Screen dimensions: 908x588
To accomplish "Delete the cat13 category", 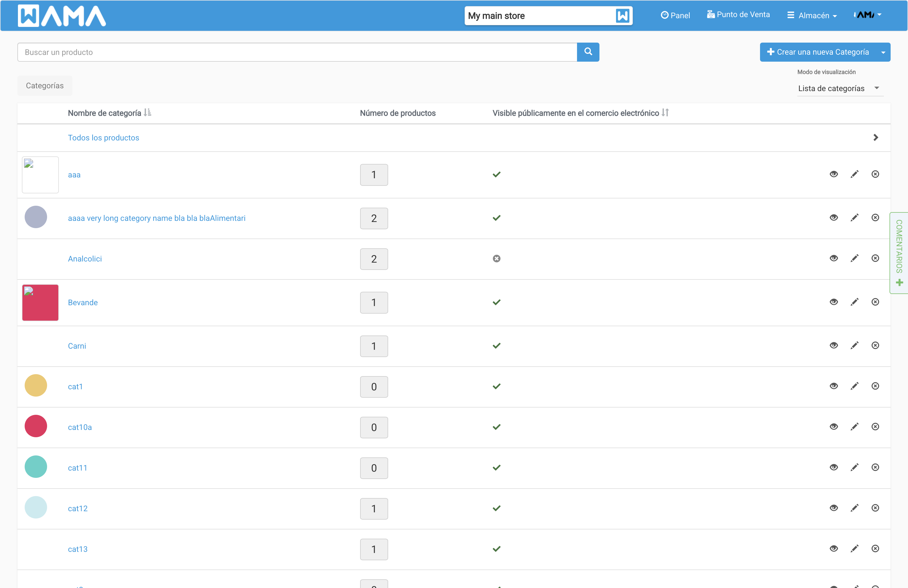I will point(875,549).
